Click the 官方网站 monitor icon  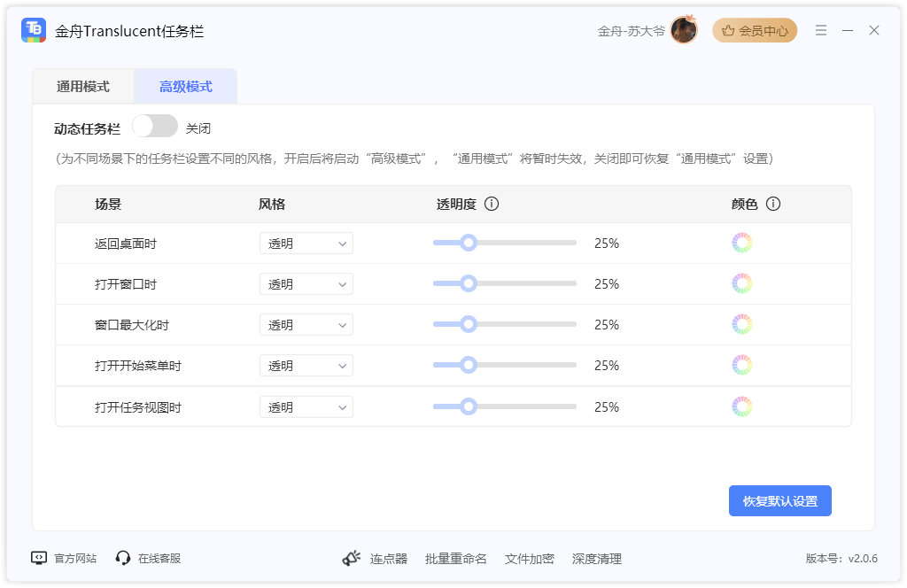39,558
